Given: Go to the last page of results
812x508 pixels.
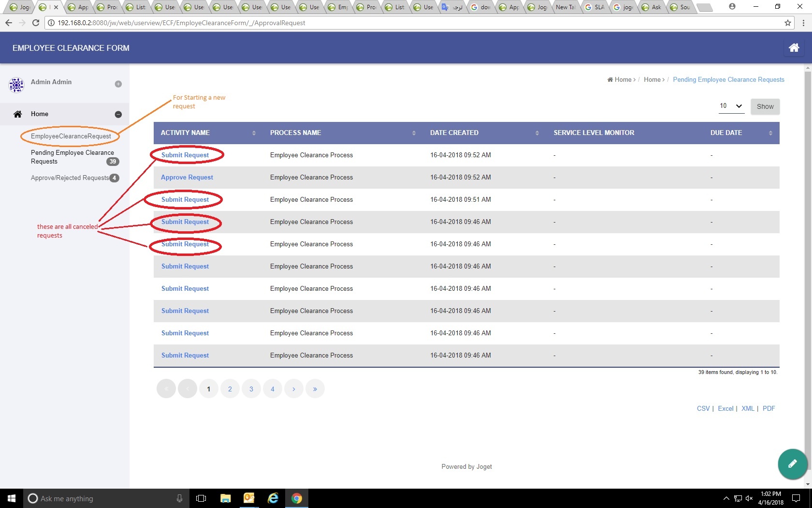Looking at the screenshot, I should coord(315,389).
